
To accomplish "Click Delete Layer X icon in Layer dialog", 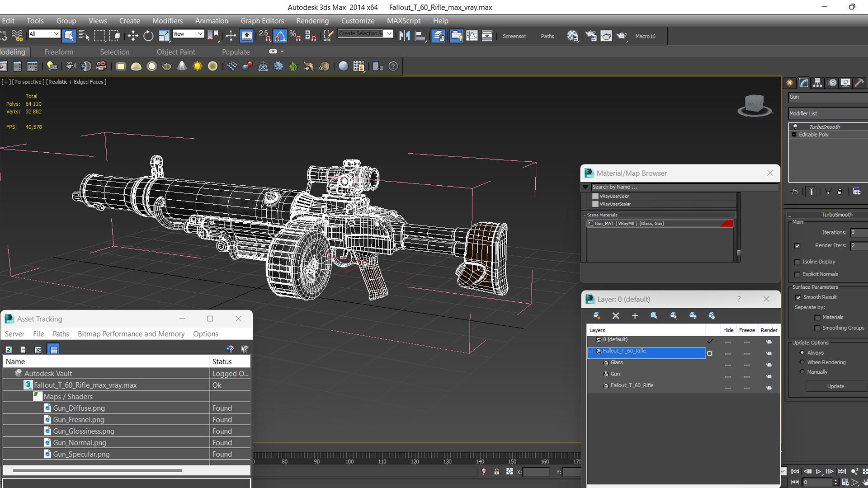I will [x=616, y=316].
